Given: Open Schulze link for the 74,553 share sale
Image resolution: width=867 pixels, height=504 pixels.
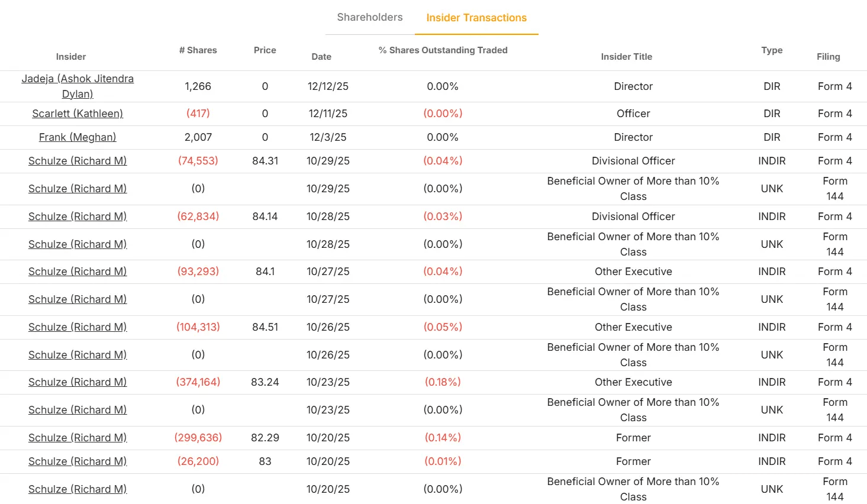Looking at the screenshot, I should 78,161.
